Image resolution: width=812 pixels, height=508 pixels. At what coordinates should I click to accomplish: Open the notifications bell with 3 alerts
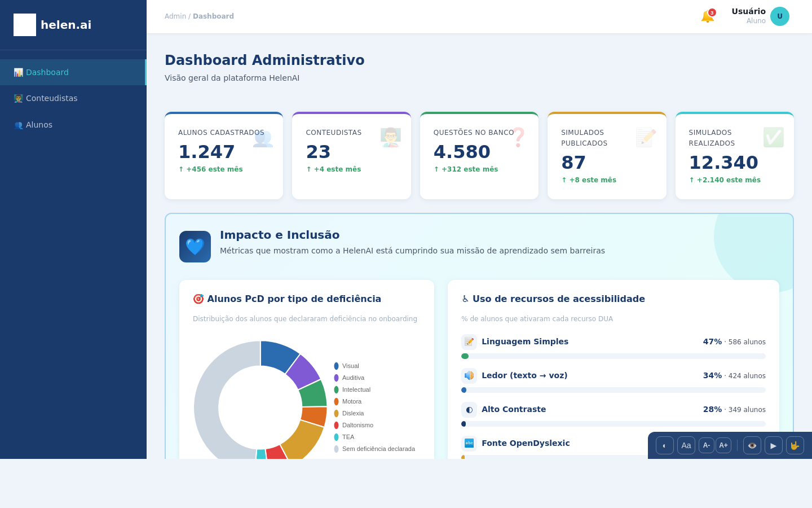click(x=707, y=16)
